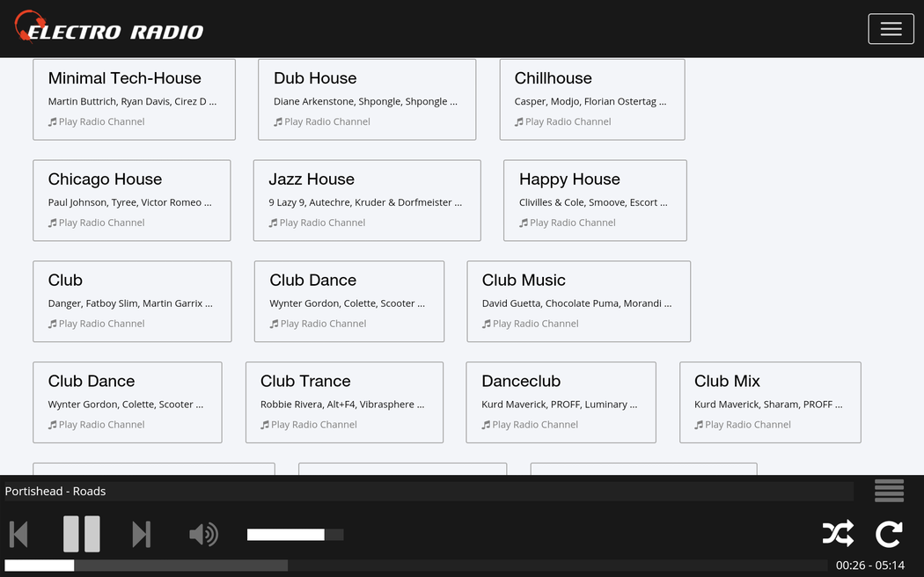
Task: Click the Happy House music note icon
Action: pos(524,223)
